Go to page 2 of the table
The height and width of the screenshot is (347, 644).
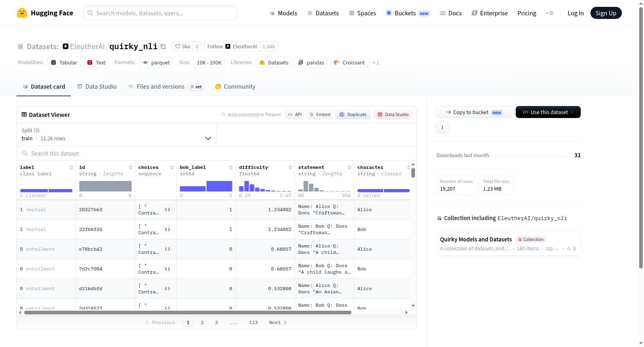(202, 322)
